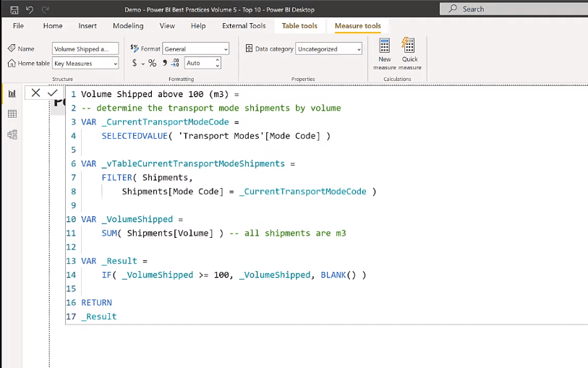Click '_Result' on line 17
Screen dimensions: 588x368
[x=99, y=316]
